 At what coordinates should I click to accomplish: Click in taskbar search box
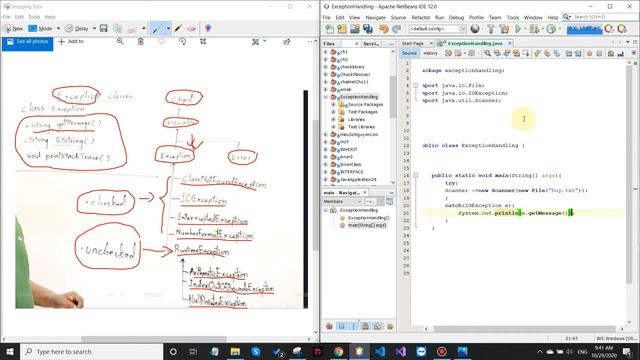coord(92,351)
